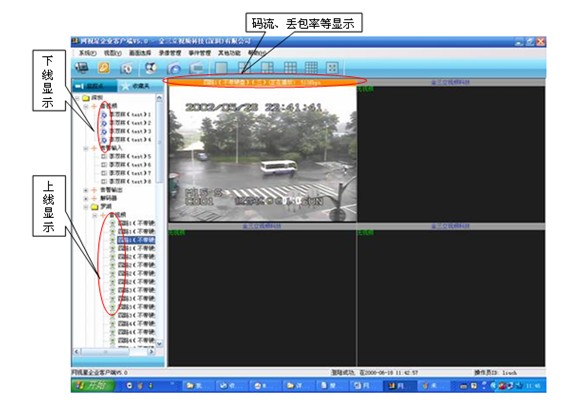The width and height of the screenshot is (582, 407).
Task: Click the blue circular playback toolbar icon
Action: [174, 68]
